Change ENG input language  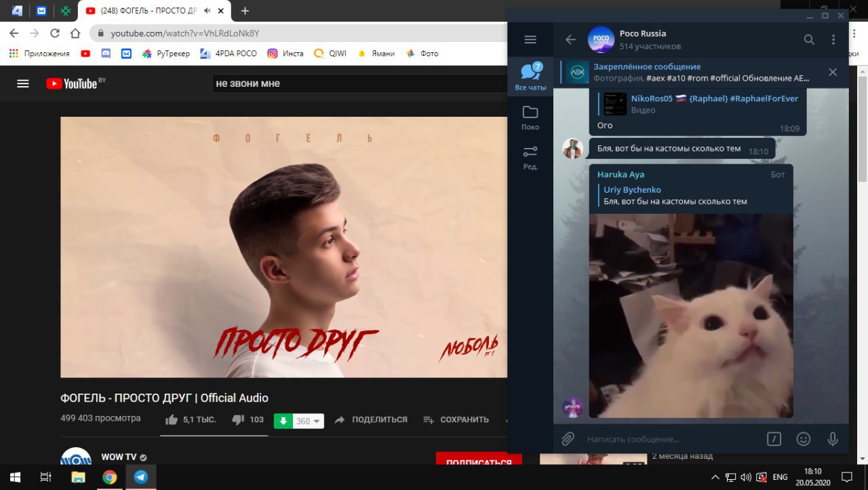point(781,477)
